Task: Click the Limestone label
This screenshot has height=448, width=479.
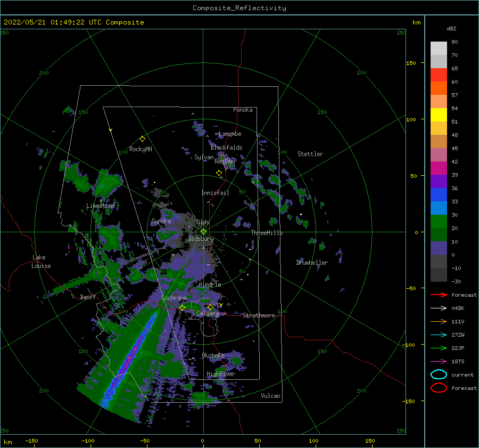Action: point(101,206)
